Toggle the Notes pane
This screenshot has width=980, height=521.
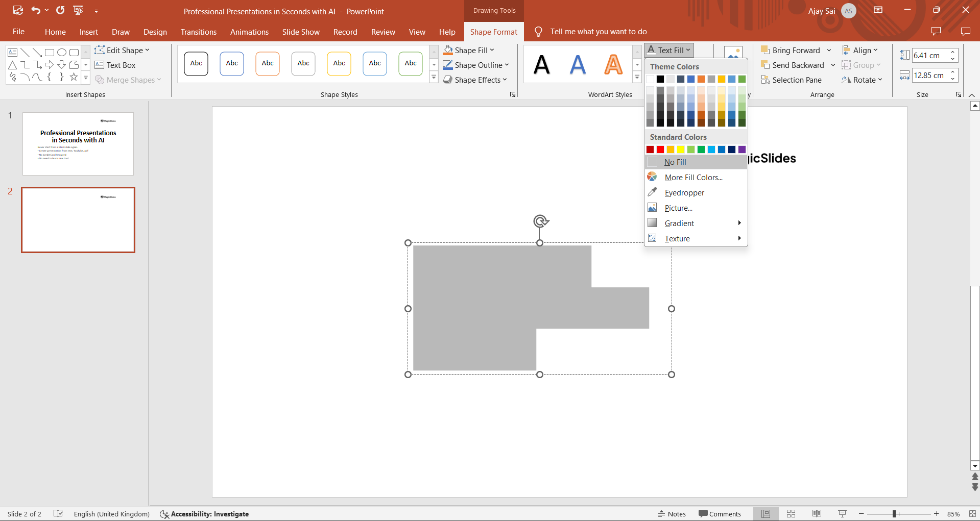click(672, 514)
